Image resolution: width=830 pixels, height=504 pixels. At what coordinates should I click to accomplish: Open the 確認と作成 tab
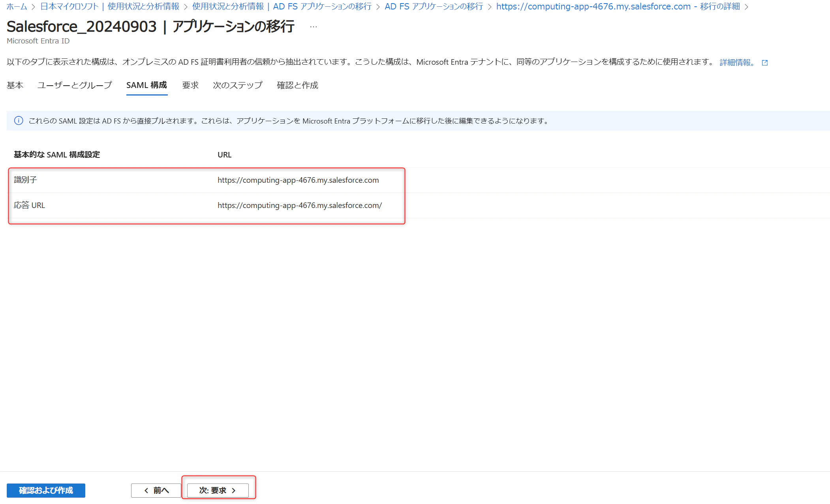click(x=297, y=85)
